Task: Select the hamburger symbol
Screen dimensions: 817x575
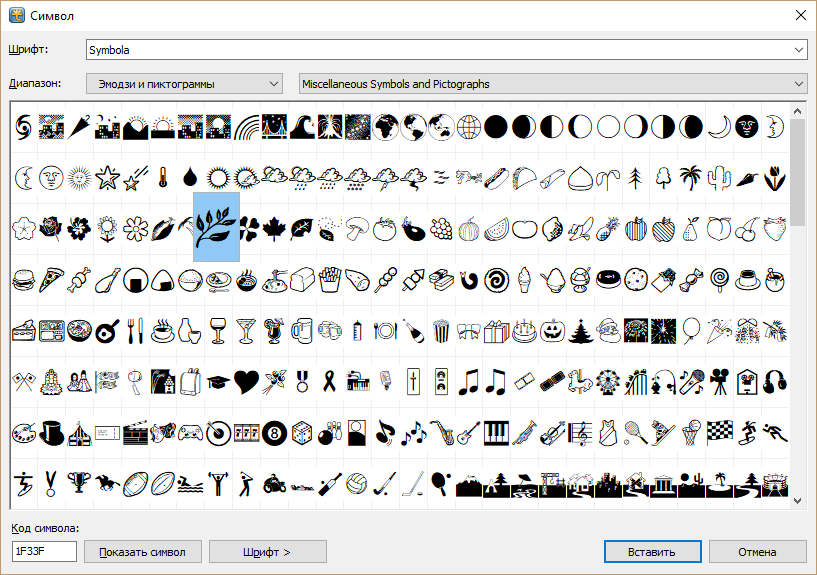Action: [x=24, y=280]
